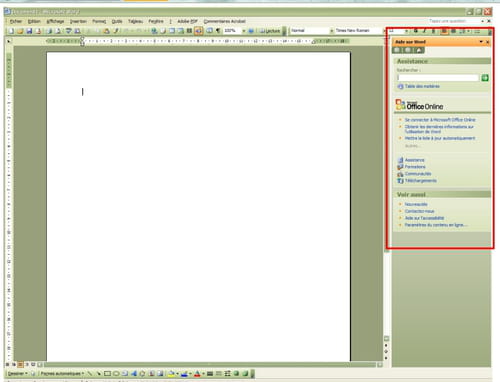Expand the Formes automatiques menu
The width and height of the screenshot is (500, 382).
pyautogui.click(x=62, y=374)
